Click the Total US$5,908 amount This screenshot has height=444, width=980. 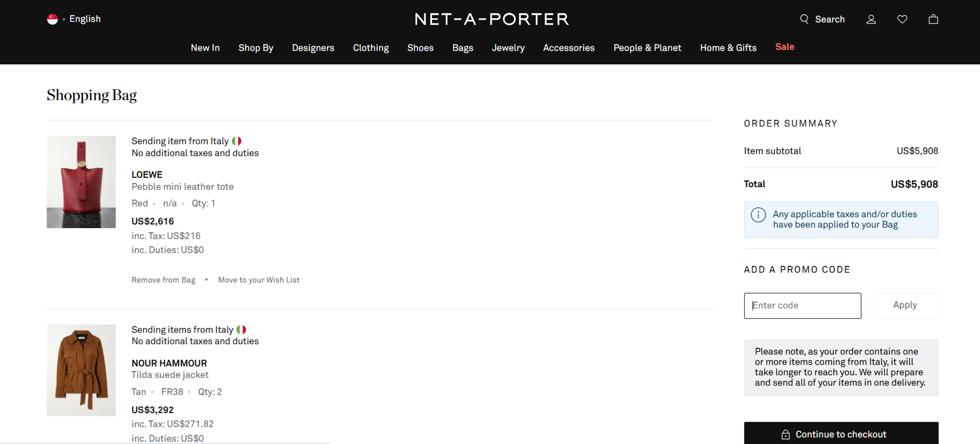click(914, 184)
